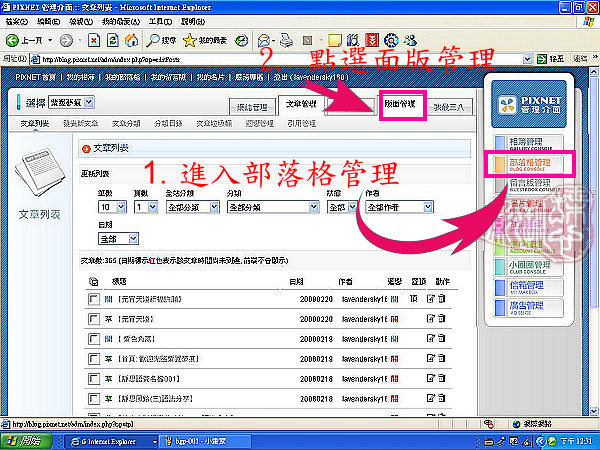This screenshot has height=450, width=600.
Task: Print the page with the printer icon
Action: pos(285,40)
